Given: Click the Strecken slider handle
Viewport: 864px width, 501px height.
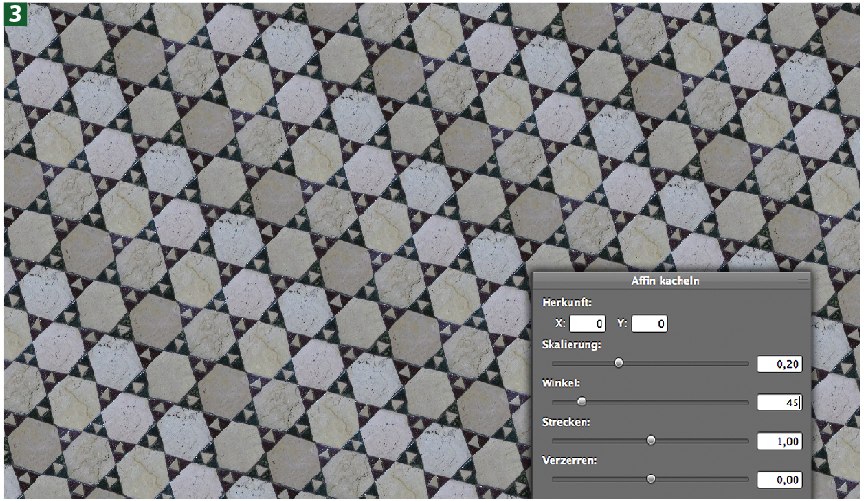Looking at the screenshot, I should coord(651,440).
